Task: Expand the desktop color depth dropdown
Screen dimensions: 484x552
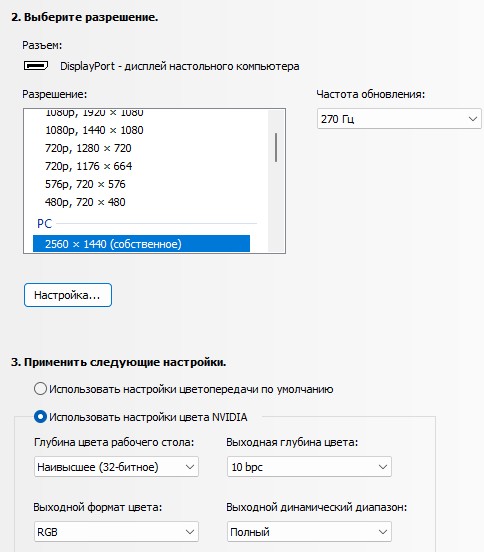Action: (116, 467)
